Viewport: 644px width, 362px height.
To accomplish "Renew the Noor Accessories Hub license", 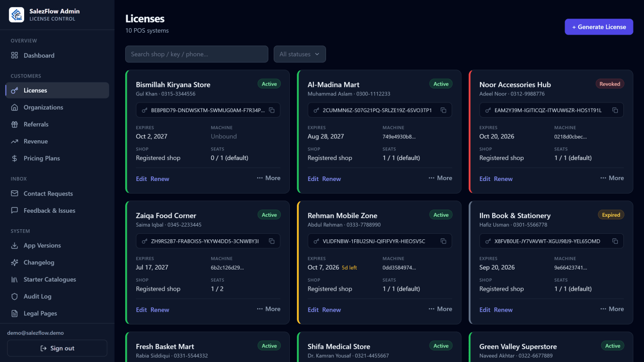I will [x=503, y=179].
